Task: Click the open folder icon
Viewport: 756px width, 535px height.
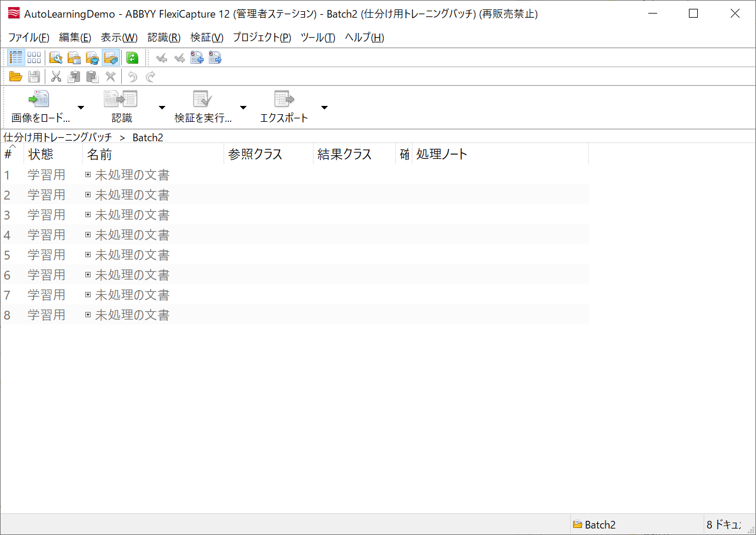Action: tap(16, 77)
